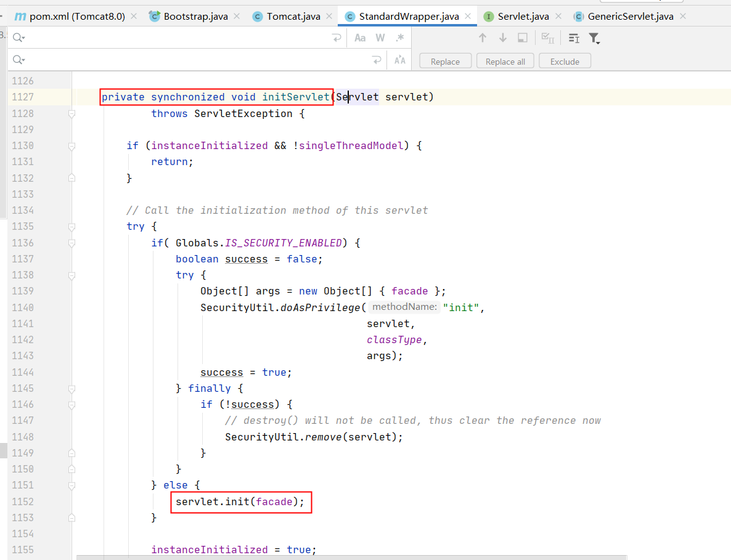731x560 pixels.
Task: Close the Tomcat.java tab
Action: [x=329, y=16]
